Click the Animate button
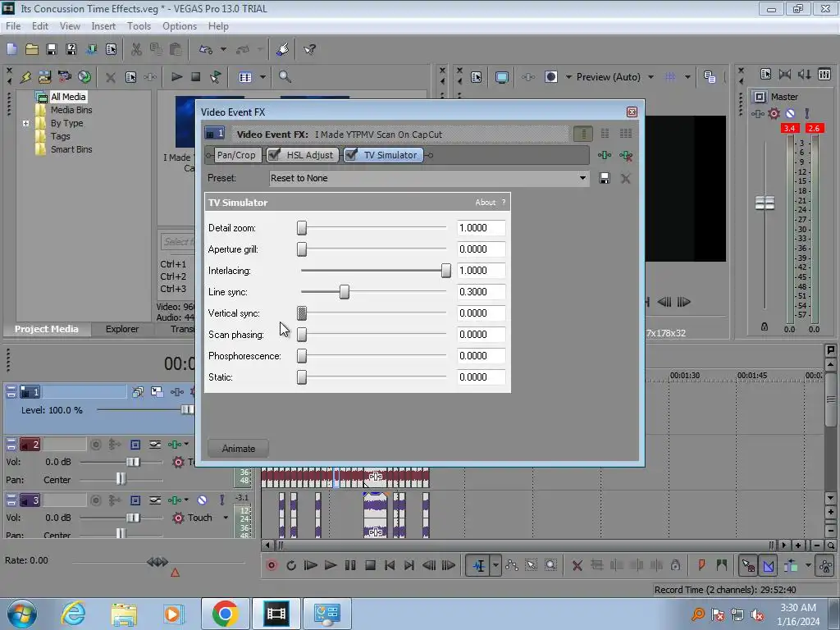This screenshot has width=840, height=630. 239,449
